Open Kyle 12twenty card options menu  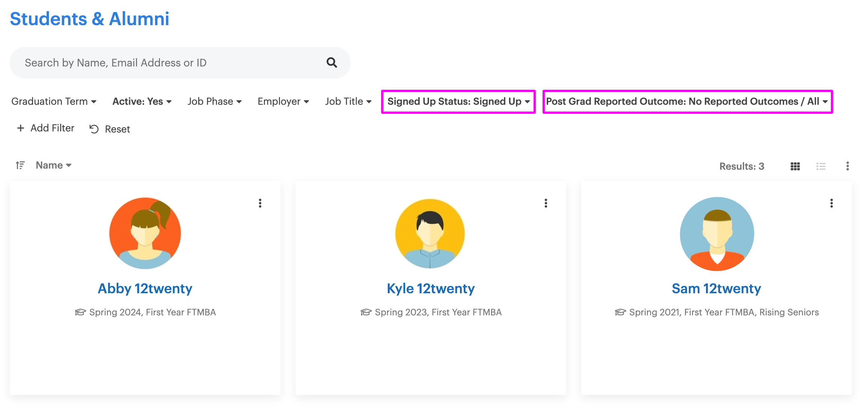click(x=546, y=203)
